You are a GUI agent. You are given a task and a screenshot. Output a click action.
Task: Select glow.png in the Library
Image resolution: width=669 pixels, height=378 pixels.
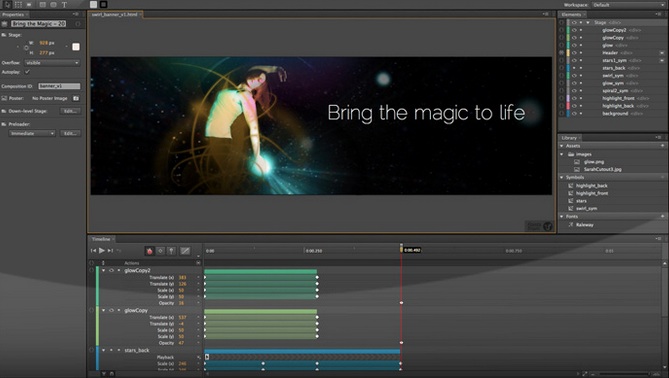[593, 162]
